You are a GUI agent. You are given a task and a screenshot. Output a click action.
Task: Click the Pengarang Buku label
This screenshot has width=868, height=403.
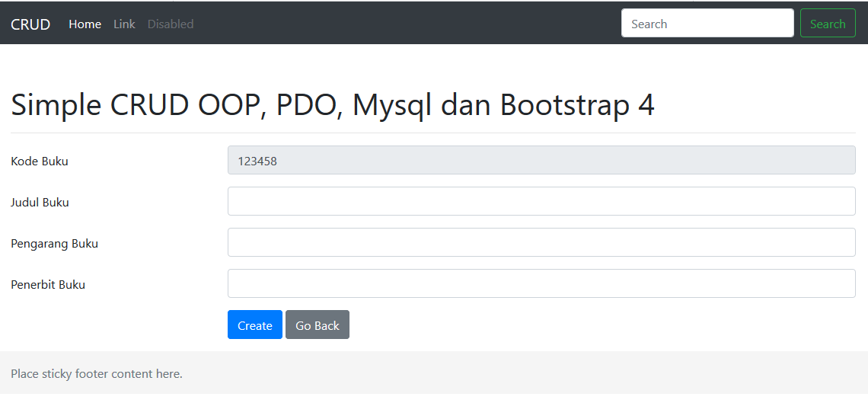[x=54, y=244]
